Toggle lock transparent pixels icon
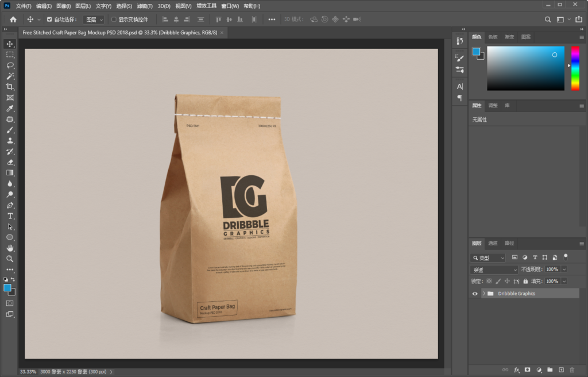Image resolution: width=588 pixels, height=377 pixels. 489,281
